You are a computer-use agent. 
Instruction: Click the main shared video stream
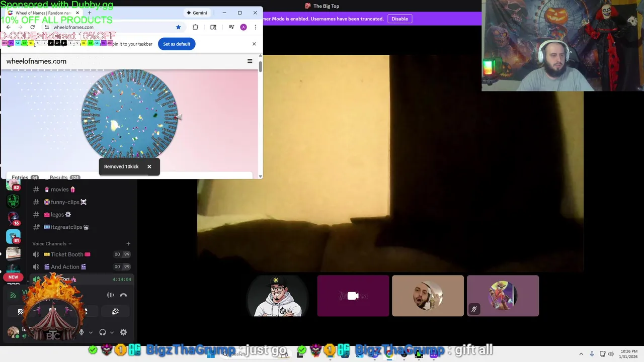click(390, 163)
